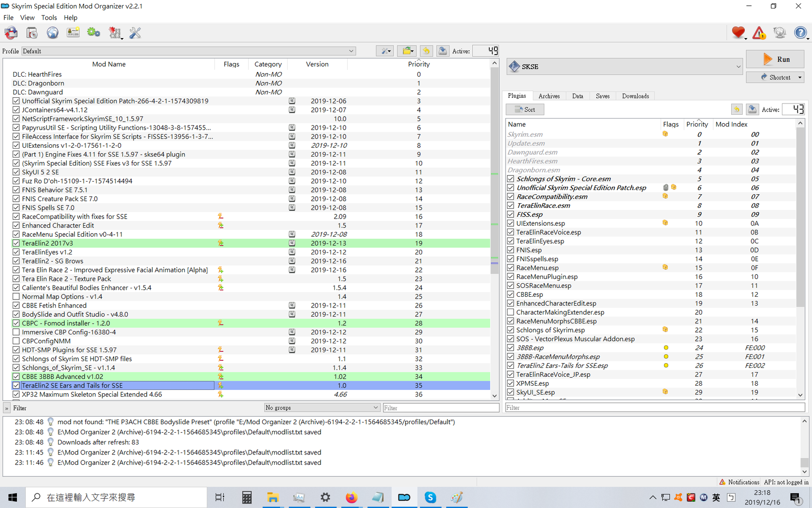Click the Windows taskbar search box

tap(116, 497)
